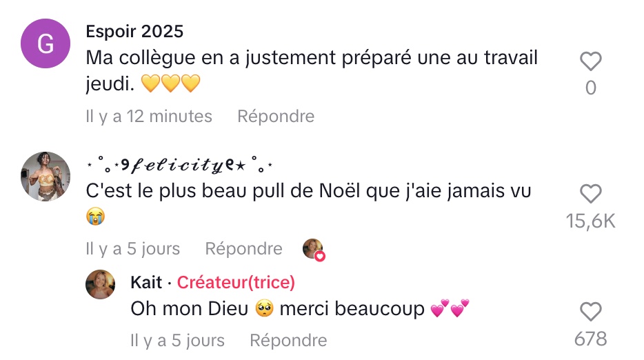Open the Kait username

tap(146, 282)
